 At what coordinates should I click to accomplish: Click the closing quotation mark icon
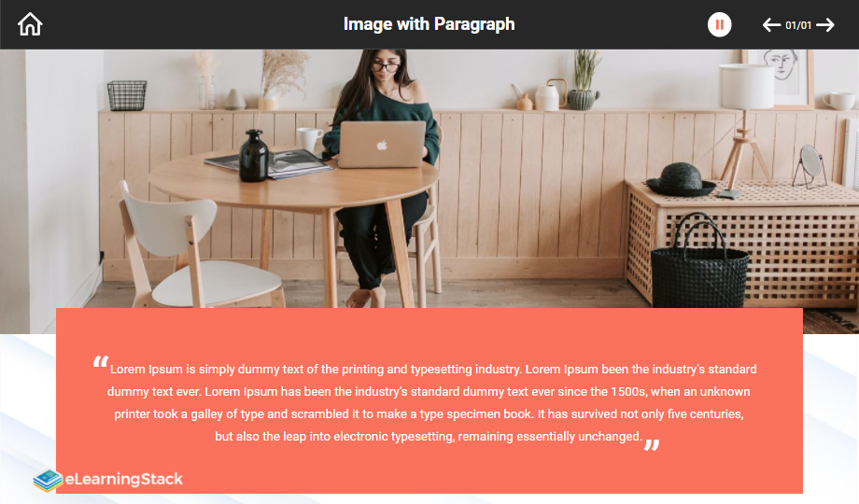[x=652, y=445]
